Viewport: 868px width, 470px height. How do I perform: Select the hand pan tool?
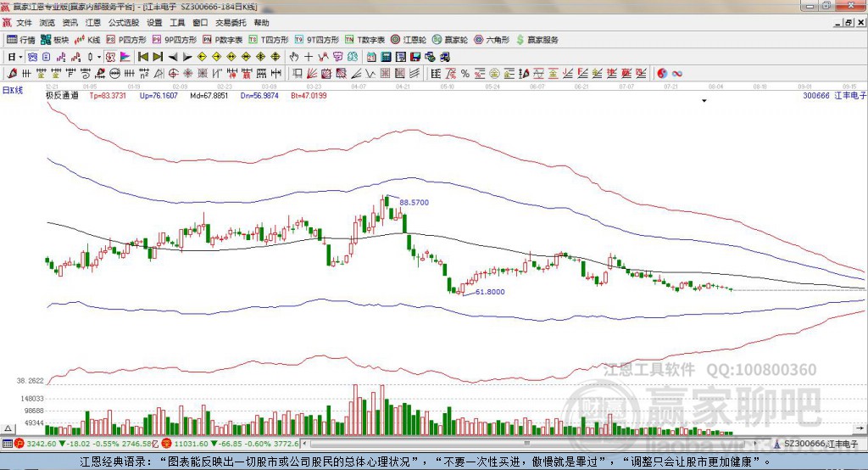[x=293, y=57]
